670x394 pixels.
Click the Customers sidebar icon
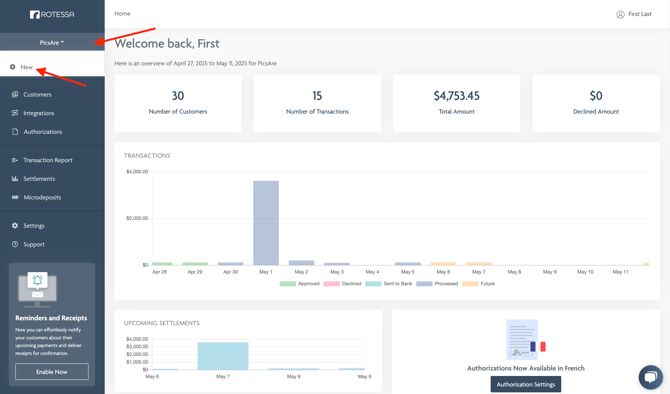click(15, 94)
